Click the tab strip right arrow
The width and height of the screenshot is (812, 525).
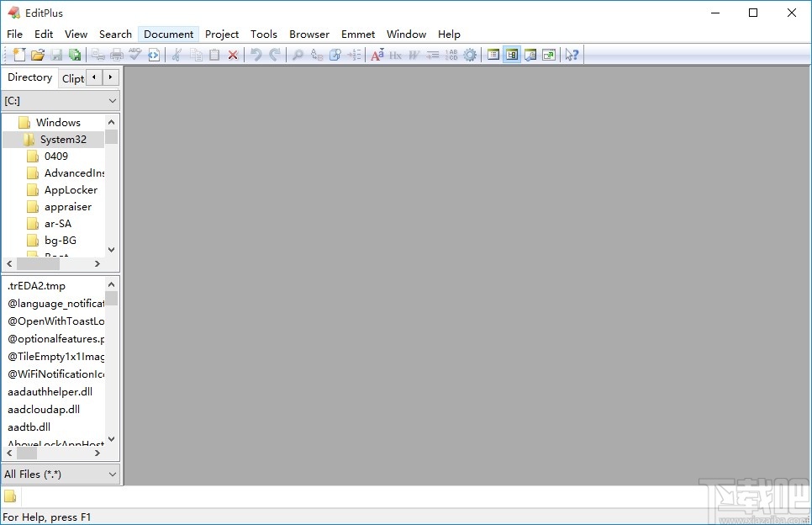(x=110, y=77)
